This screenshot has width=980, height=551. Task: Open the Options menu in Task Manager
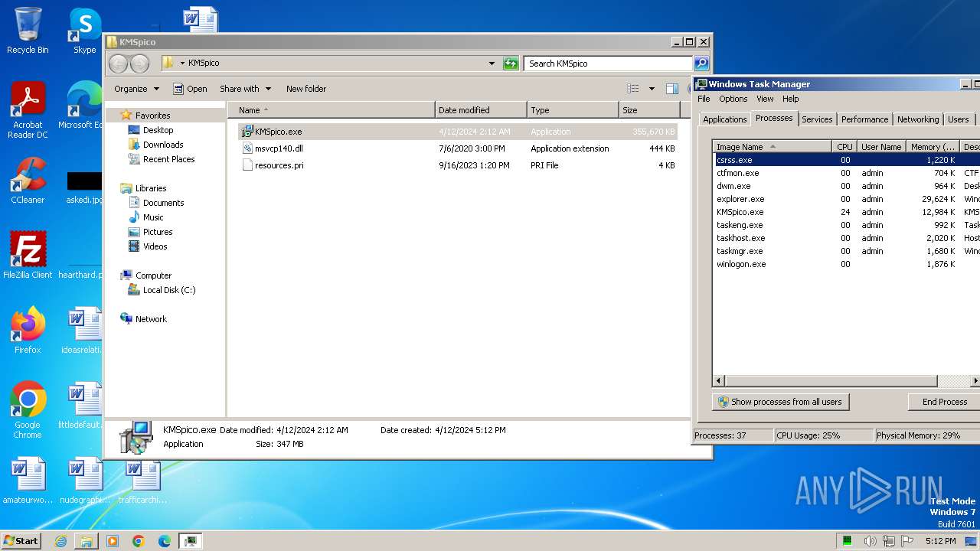(x=733, y=99)
